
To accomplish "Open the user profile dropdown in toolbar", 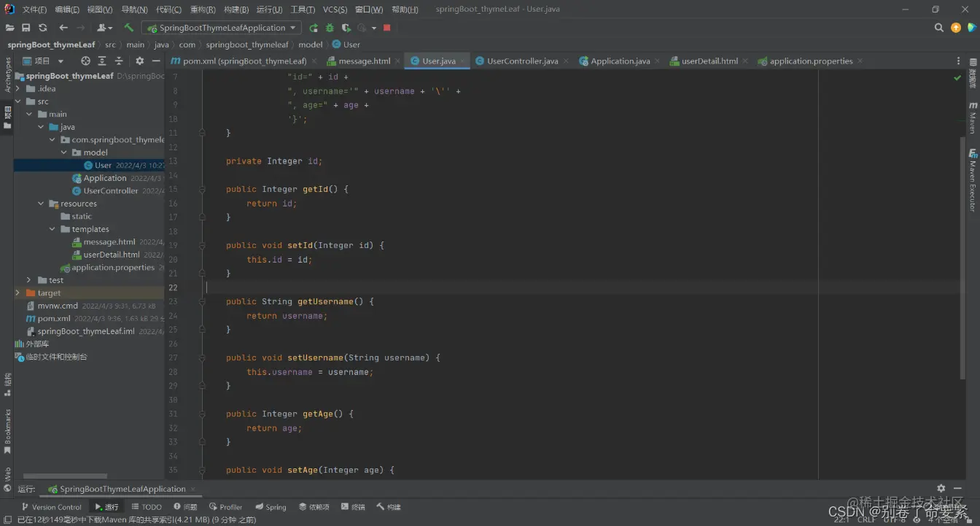I will 105,28.
